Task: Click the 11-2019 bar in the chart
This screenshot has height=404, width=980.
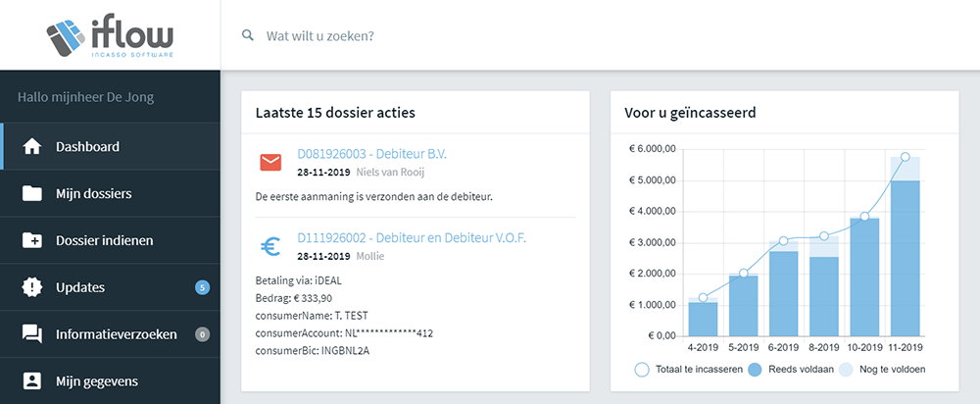Action: pyautogui.click(x=905, y=257)
